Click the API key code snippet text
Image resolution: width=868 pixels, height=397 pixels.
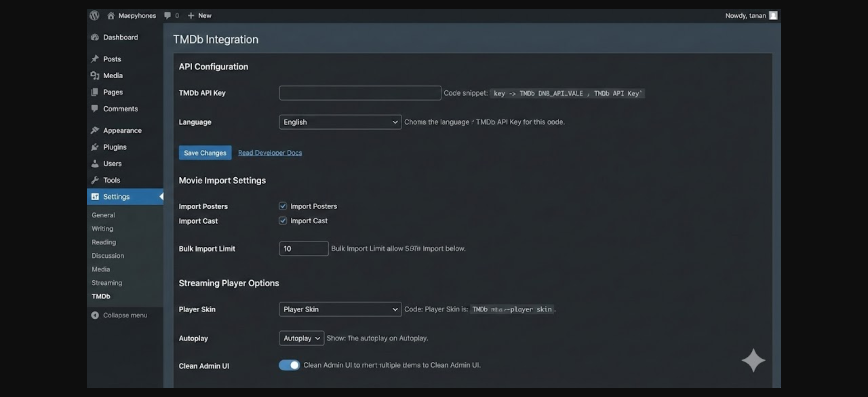point(567,94)
